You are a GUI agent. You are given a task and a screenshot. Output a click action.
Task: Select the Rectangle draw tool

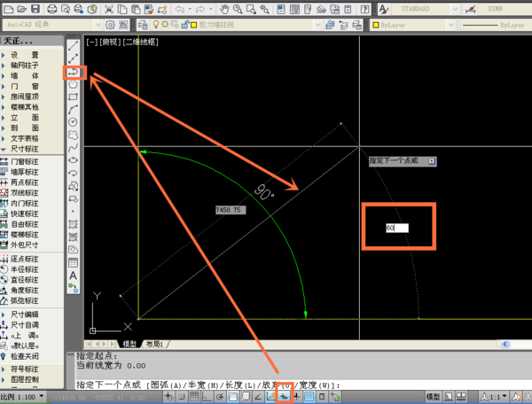pos(74,97)
